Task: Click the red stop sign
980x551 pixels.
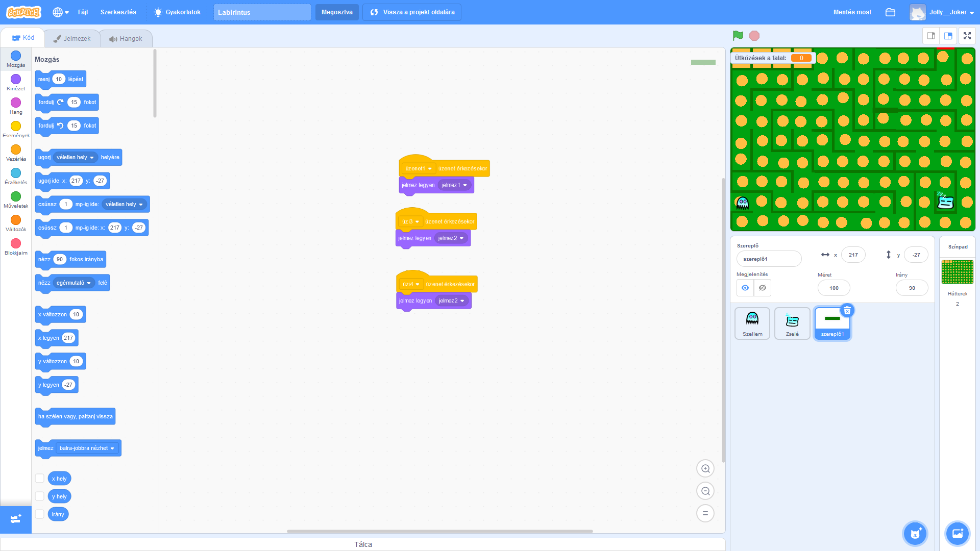Action: pos(755,35)
